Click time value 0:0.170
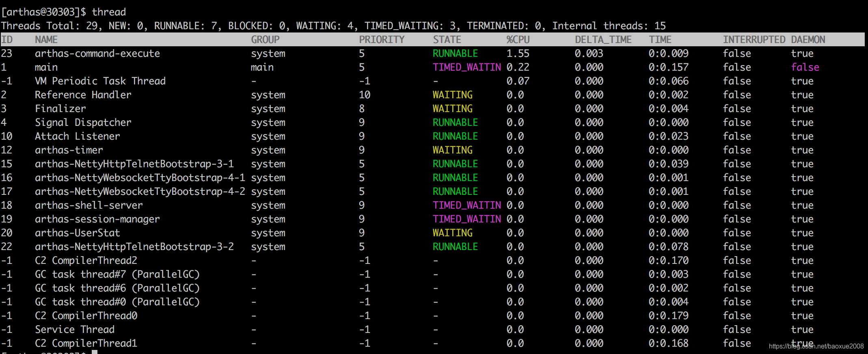Screen dimensions: 868x354 tap(669, 260)
